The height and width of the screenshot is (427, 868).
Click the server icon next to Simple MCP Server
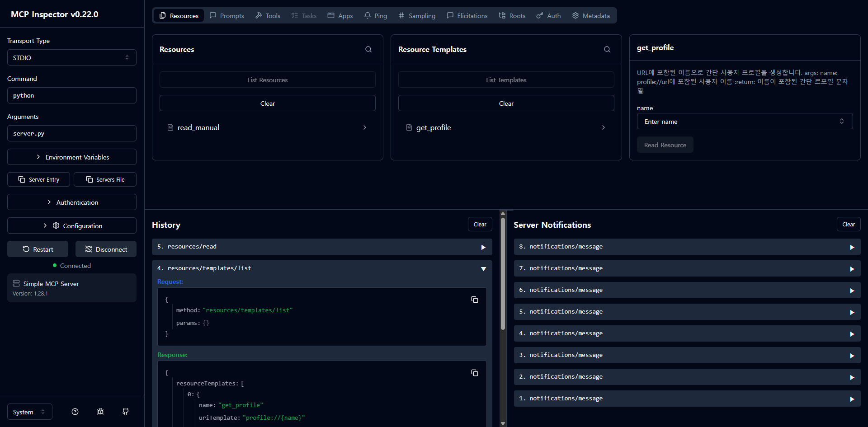tap(16, 283)
